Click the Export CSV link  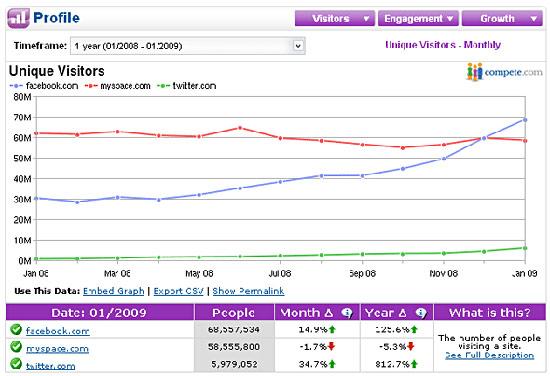(179, 291)
